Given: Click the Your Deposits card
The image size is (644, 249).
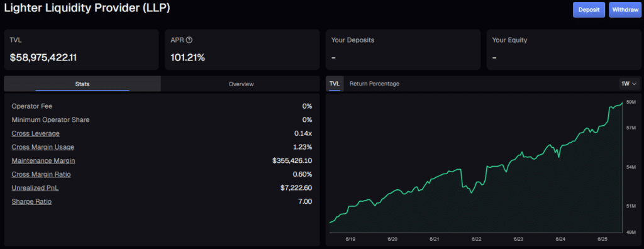Looking at the screenshot, I should point(403,50).
